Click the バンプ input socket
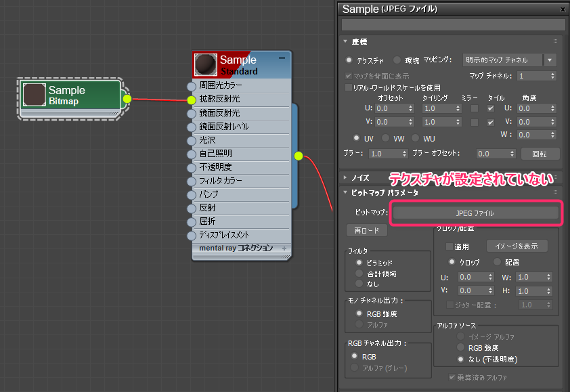This screenshot has width=570, height=392. (192, 194)
